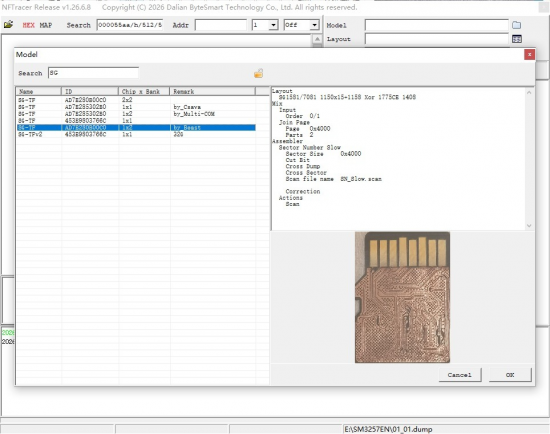Click the Model text field in main window
The image size is (550, 434).
click(x=437, y=25)
